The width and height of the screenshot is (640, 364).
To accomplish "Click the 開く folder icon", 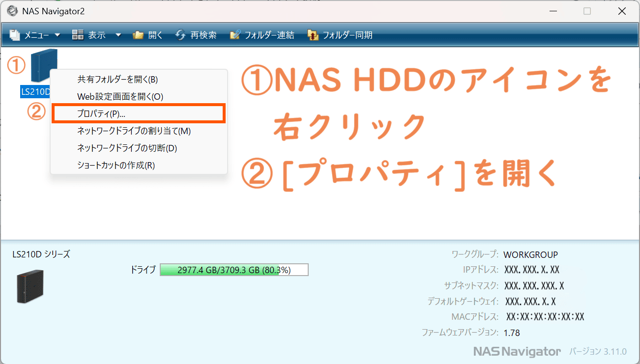I will click(x=138, y=35).
